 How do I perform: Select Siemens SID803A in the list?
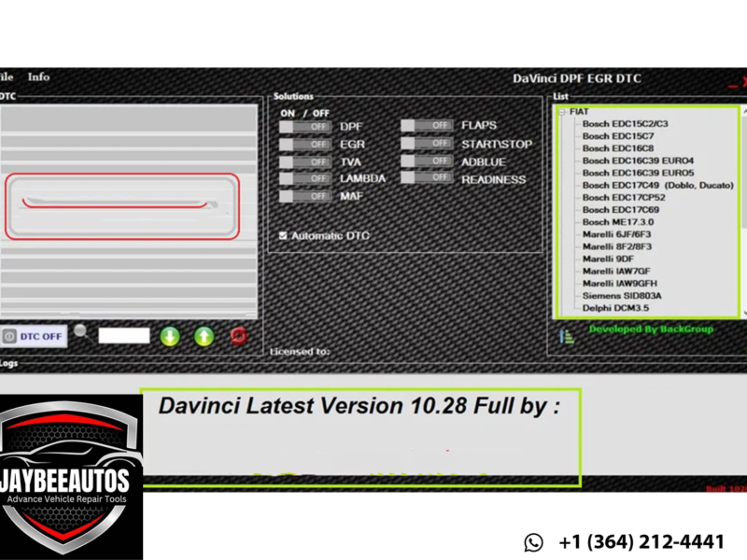coord(622,295)
